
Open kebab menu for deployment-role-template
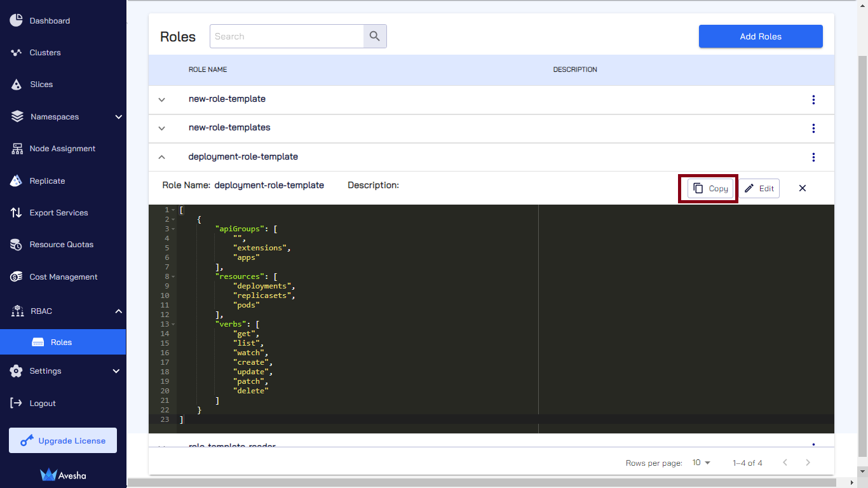tap(813, 157)
